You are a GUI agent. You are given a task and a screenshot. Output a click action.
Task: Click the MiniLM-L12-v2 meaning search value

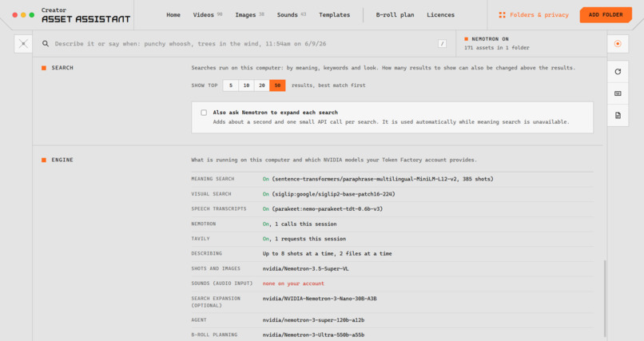(383, 179)
